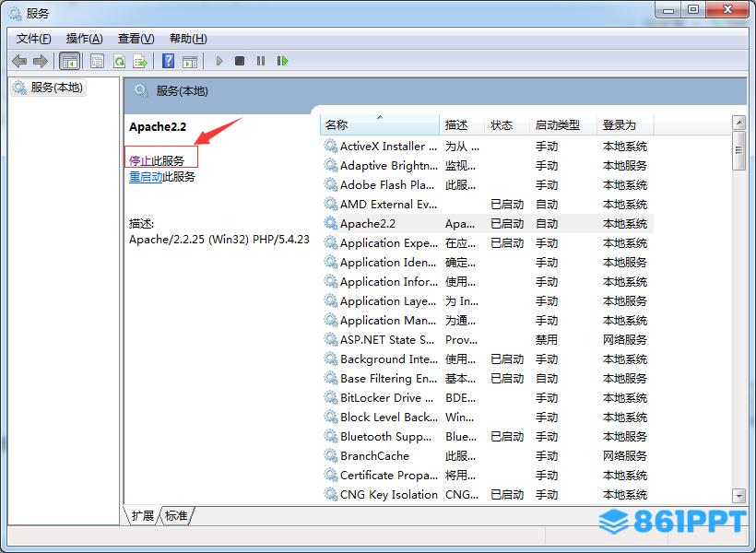Toggle the show/hide console tree icon

[x=69, y=61]
